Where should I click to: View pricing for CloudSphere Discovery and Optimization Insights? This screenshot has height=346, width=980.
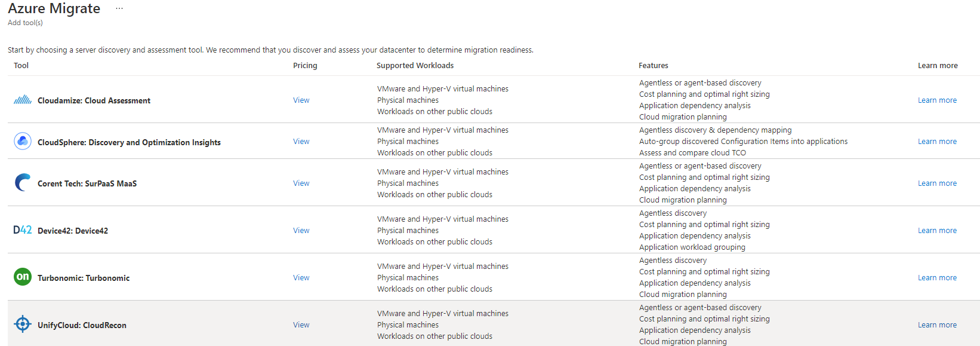pos(301,141)
